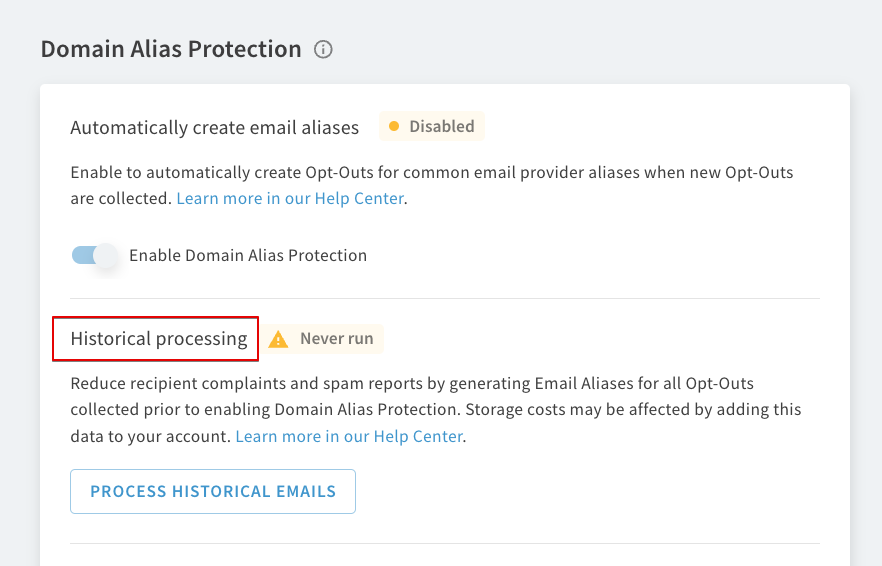Open Help Center link in Historical processing section
This screenshot has width=882, height=566.
(349, 437)
